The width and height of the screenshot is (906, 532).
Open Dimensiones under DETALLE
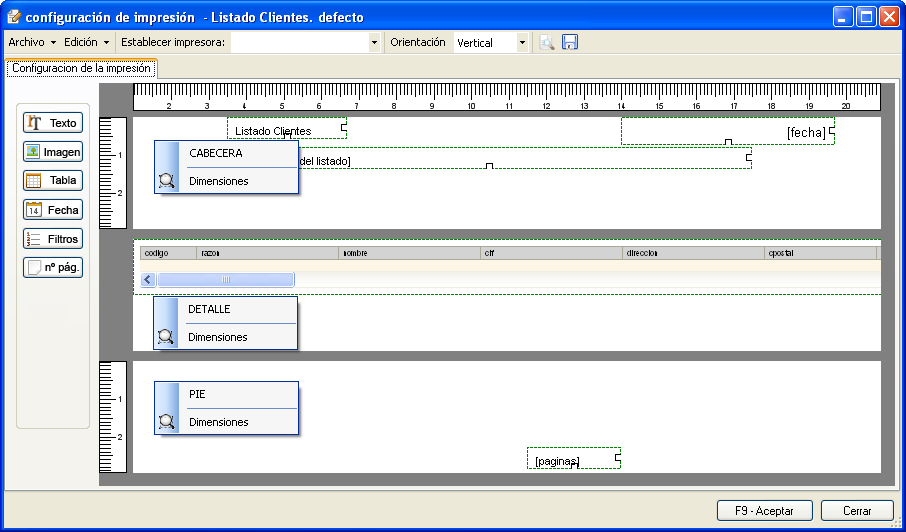coord(217,337)
